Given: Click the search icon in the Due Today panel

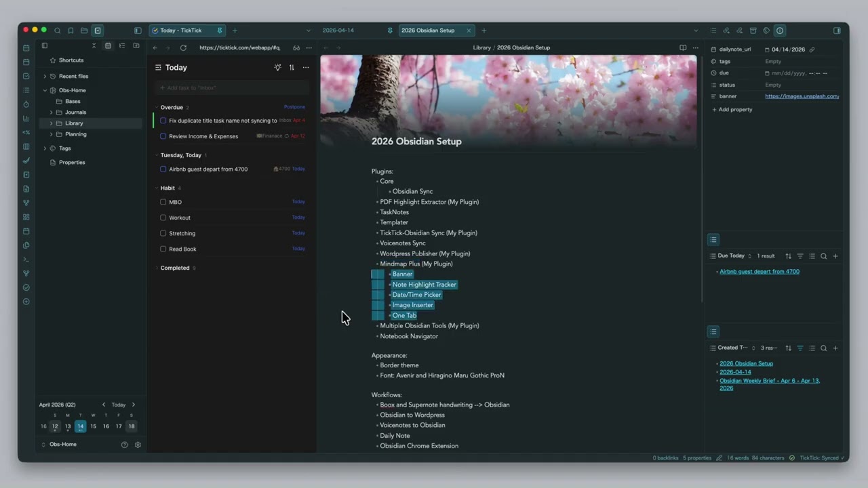Looking at the screenshot, I should [x=824, y=256].
